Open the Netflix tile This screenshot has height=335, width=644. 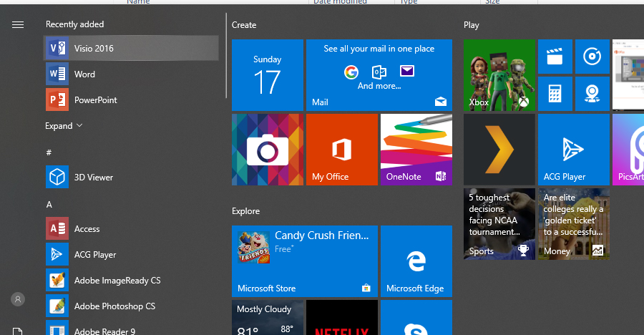click(x=342, y=317)
